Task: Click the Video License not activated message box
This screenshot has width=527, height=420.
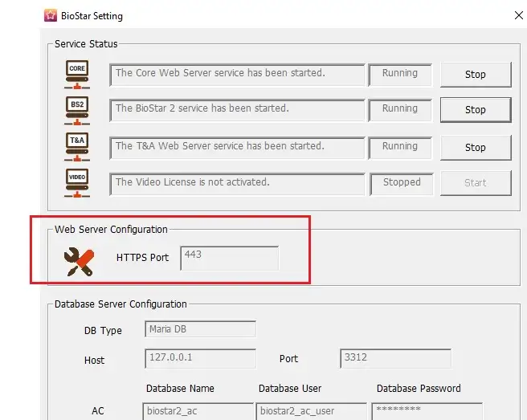Action: [x=237, y=184]
